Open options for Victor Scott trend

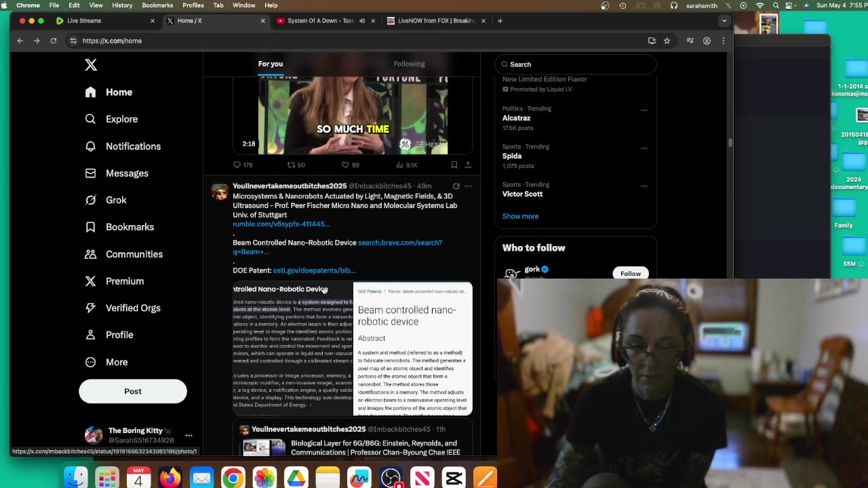coord(644,186)
